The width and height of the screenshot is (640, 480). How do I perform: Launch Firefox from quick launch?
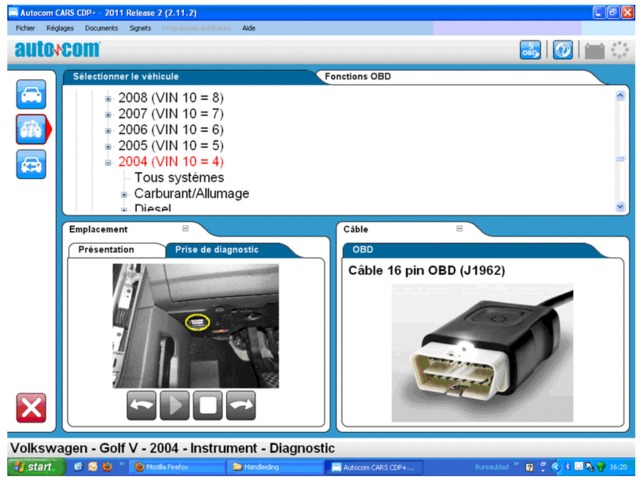pos(107,467)
